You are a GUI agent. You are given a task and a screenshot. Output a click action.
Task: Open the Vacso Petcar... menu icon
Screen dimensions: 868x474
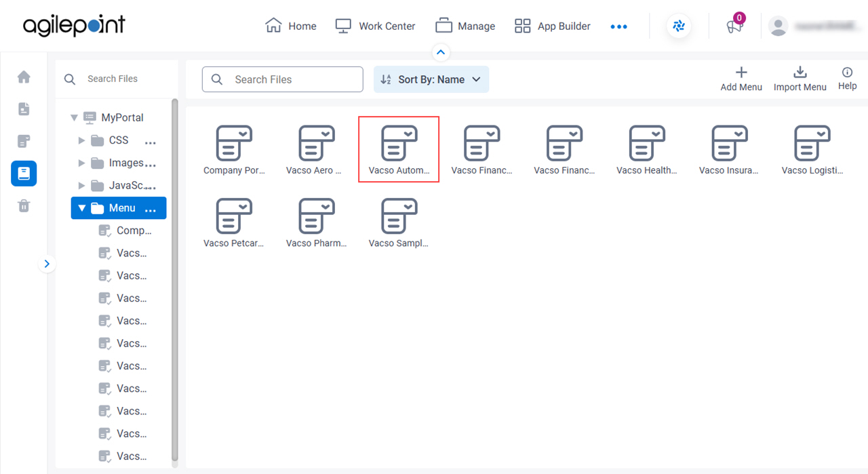coord(234,222)
